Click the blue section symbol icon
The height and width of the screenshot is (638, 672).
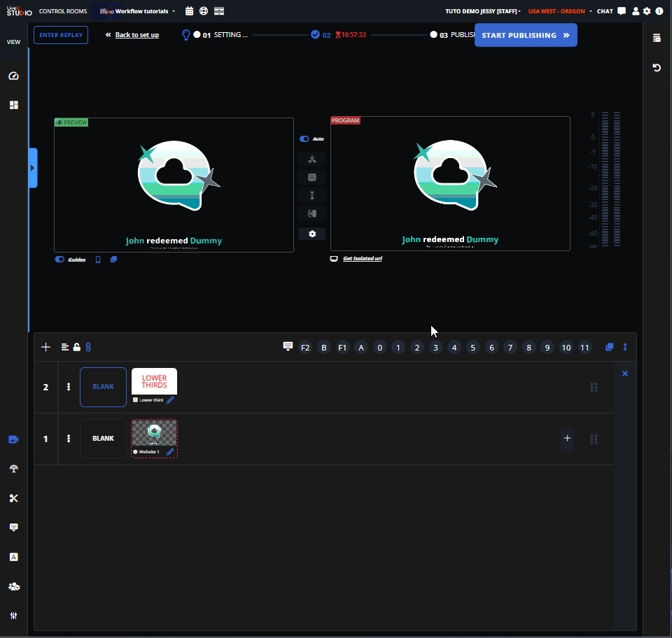pyautogui.click(x=88, y=347)
